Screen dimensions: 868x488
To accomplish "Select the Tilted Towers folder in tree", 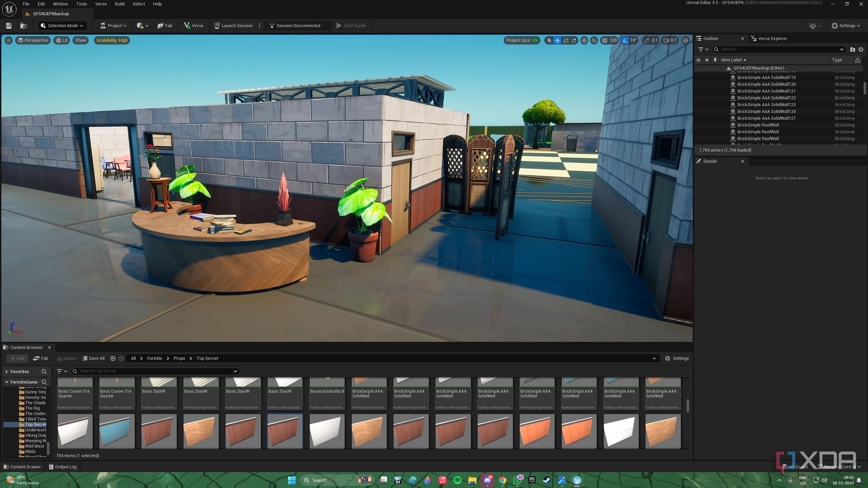I will click(x=35, y=419).
